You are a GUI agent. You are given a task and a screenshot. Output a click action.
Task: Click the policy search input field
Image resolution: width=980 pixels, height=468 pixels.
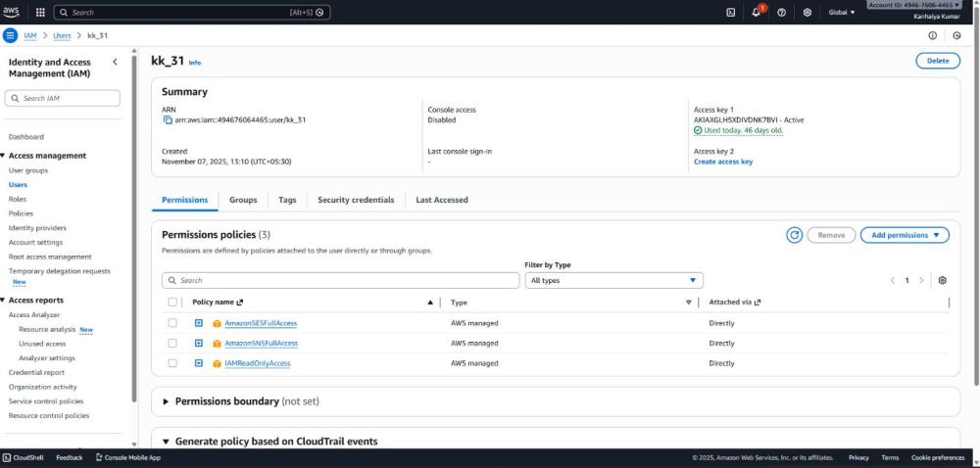(341, 280)
